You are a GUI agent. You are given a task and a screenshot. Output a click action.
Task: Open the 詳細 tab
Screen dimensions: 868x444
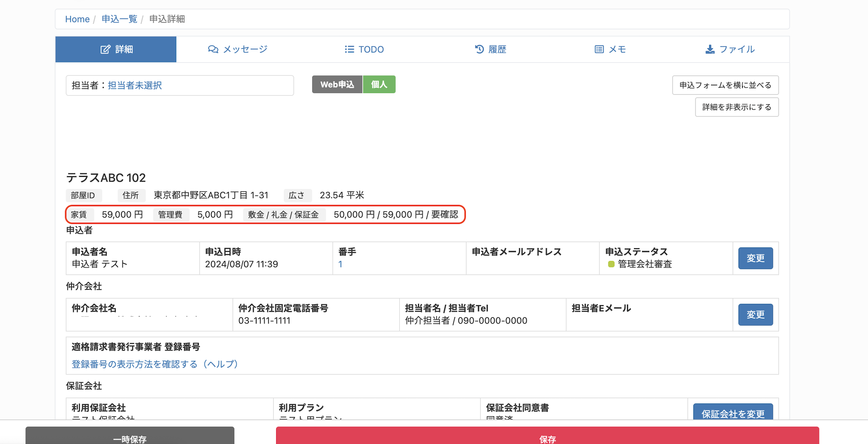116,49
